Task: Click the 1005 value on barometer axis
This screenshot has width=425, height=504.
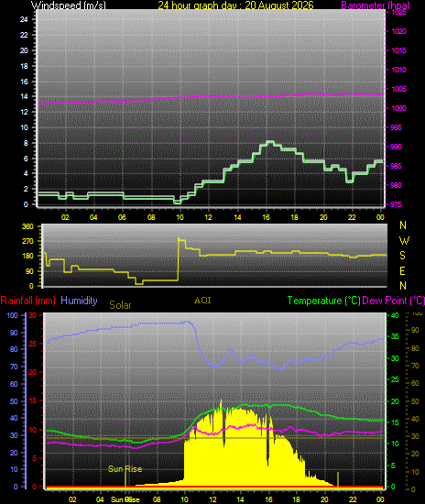Action: [398, 89]
